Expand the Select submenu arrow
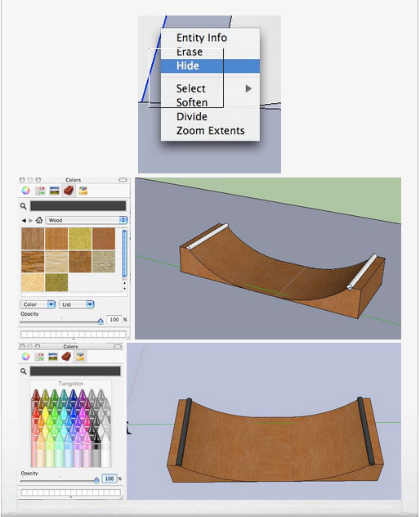Screen dimensions: 420x517 click(x=248, y=88)
